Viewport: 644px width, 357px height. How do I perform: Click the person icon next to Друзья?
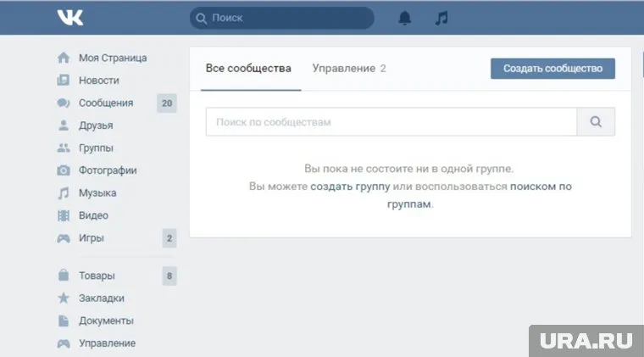click(x=64, y=126)
